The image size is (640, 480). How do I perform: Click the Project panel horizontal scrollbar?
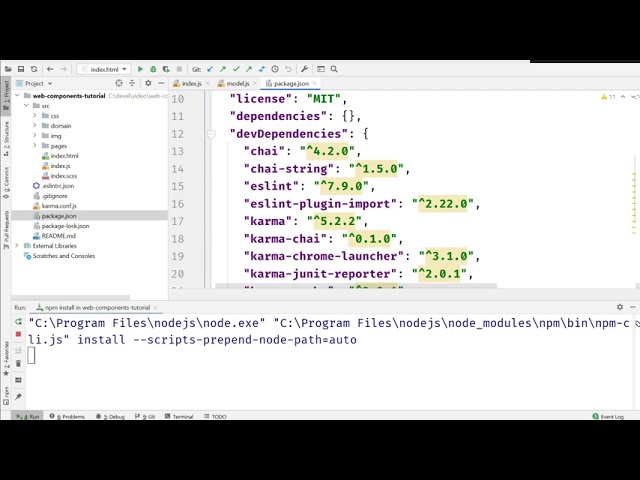71,297
